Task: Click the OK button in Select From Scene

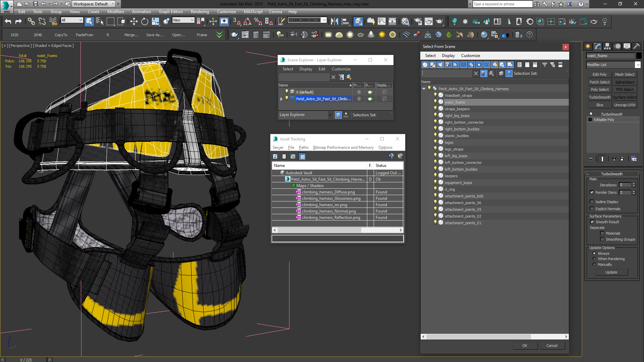Action: [x=525, y=346]
